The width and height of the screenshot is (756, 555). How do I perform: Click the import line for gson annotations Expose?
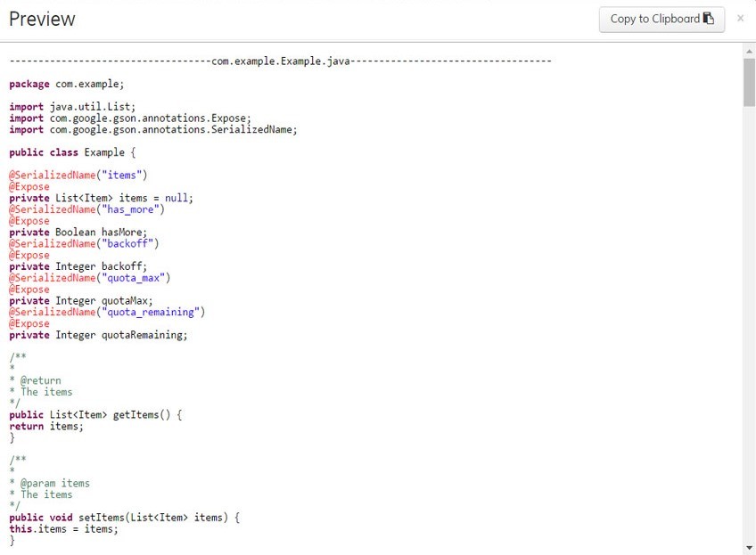[130, 118]
